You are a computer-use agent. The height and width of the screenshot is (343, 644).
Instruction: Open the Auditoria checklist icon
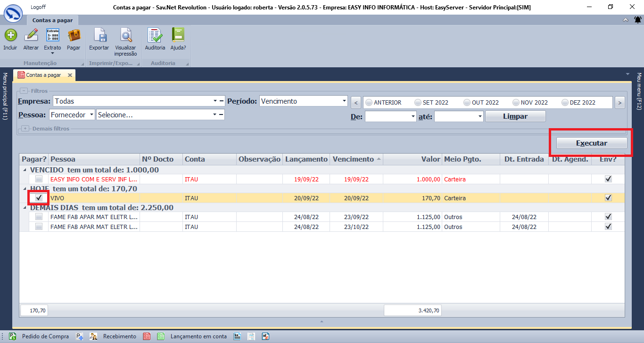(155, 35)
